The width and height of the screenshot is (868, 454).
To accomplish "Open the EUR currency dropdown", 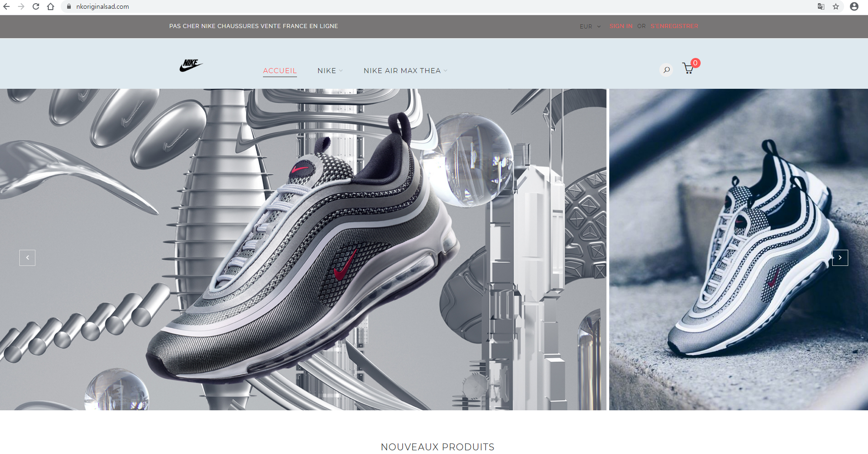I will [590, 27].
